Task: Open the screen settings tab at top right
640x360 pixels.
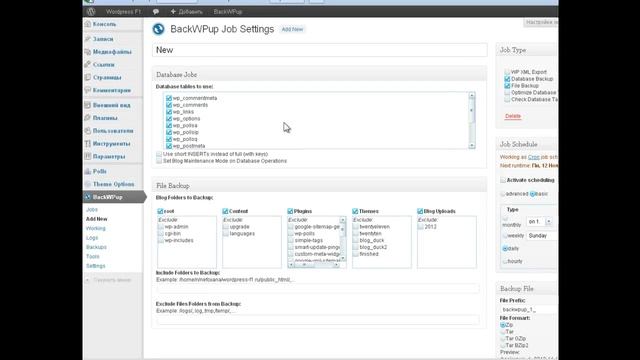Action: tap(541, 22)
